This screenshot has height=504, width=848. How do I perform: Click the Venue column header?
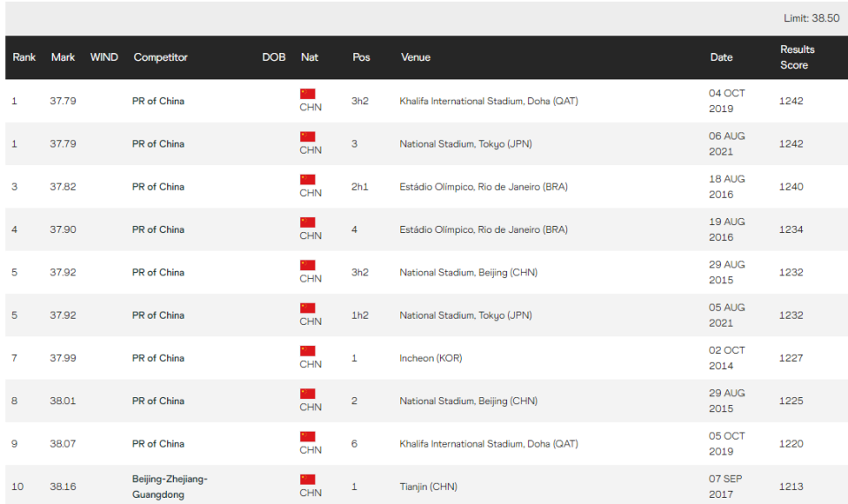click(x=415, y=57)
